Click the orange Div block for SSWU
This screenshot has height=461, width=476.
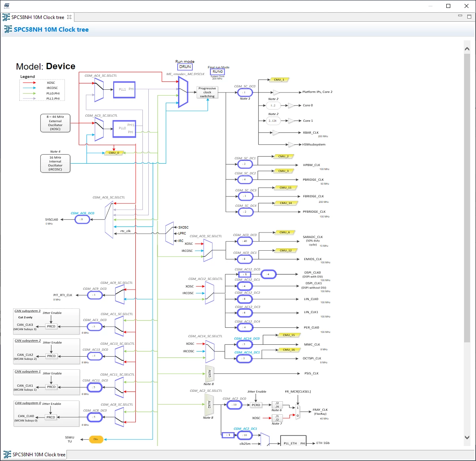tap(96, 439)
